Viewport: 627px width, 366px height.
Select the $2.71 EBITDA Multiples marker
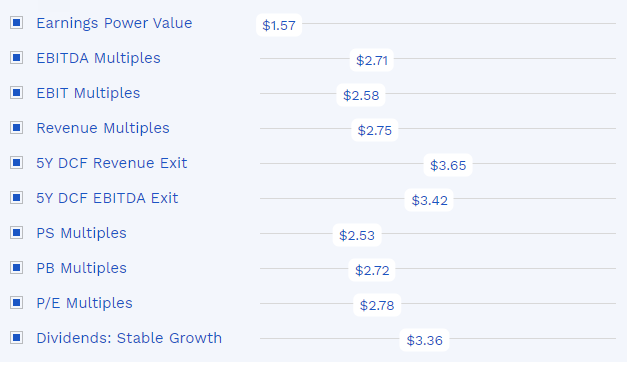pos(372,60)
